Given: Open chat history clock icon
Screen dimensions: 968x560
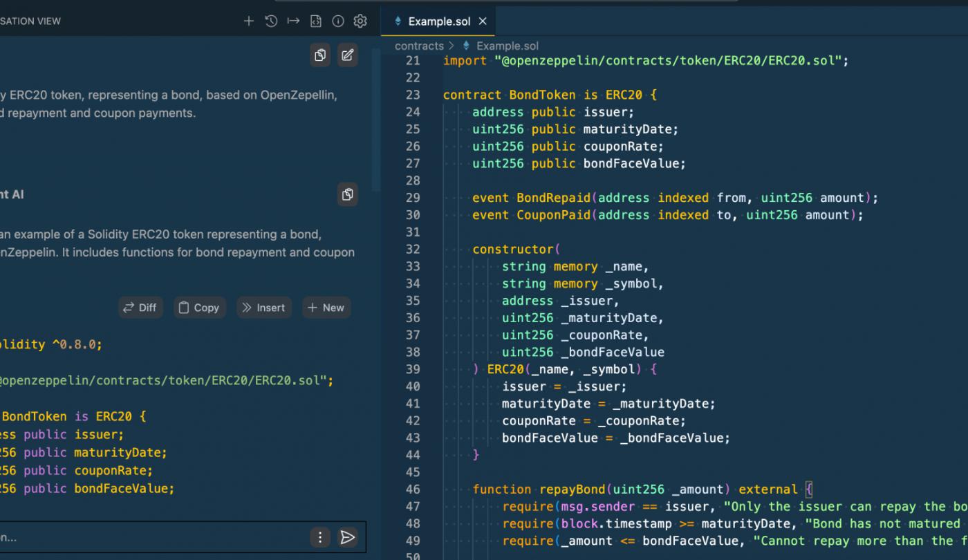Looking at the screenshot, I should [271, 21].
